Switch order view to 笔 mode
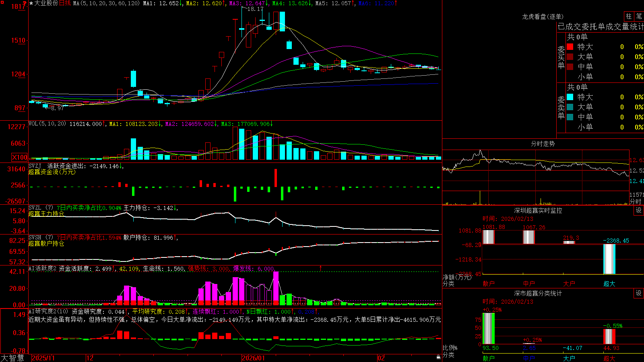Viewport: 644px width, 362px height. [639, 16]
